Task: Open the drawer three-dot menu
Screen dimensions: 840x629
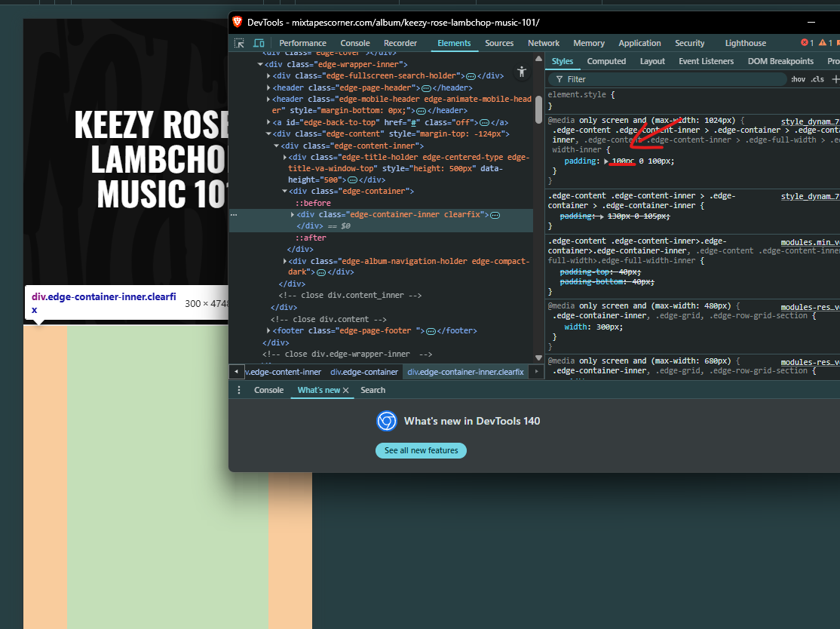Action: 240,390
